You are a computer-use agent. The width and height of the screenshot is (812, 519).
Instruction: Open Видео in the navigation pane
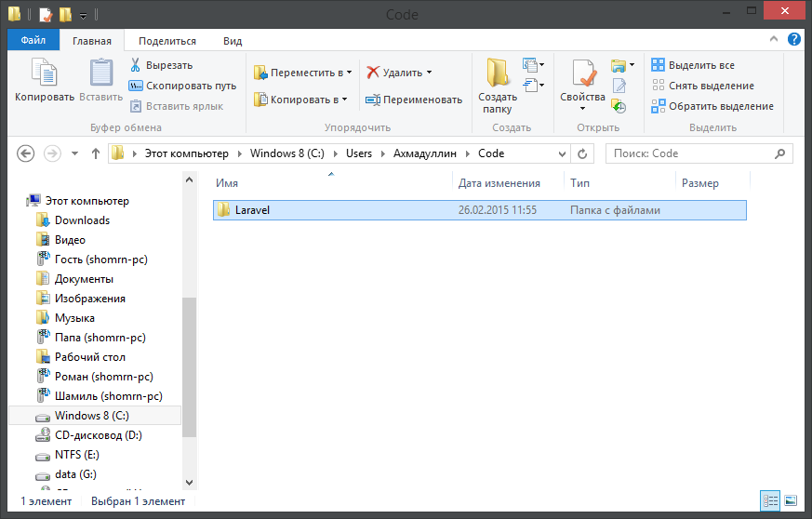pos(70,240)
